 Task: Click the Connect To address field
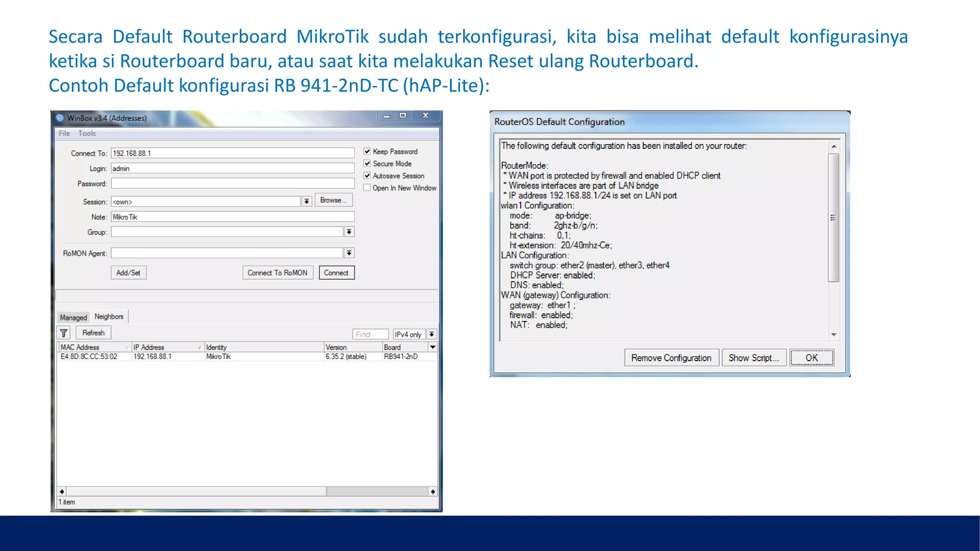click(233, 153)
